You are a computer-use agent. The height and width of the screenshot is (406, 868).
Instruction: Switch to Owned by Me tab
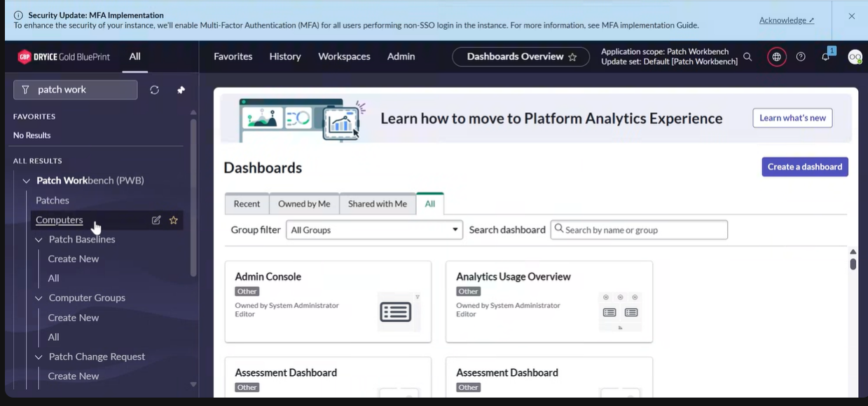tap(304, 204)
